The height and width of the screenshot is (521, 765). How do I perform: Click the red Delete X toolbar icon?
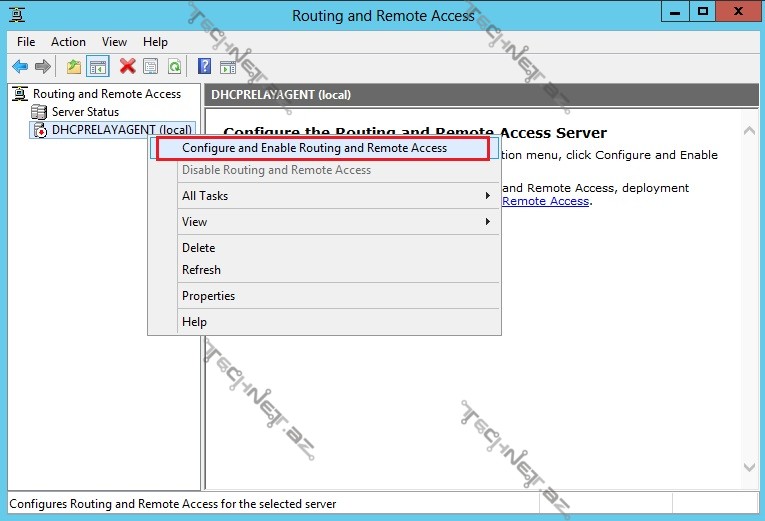(x=127, y=67)
